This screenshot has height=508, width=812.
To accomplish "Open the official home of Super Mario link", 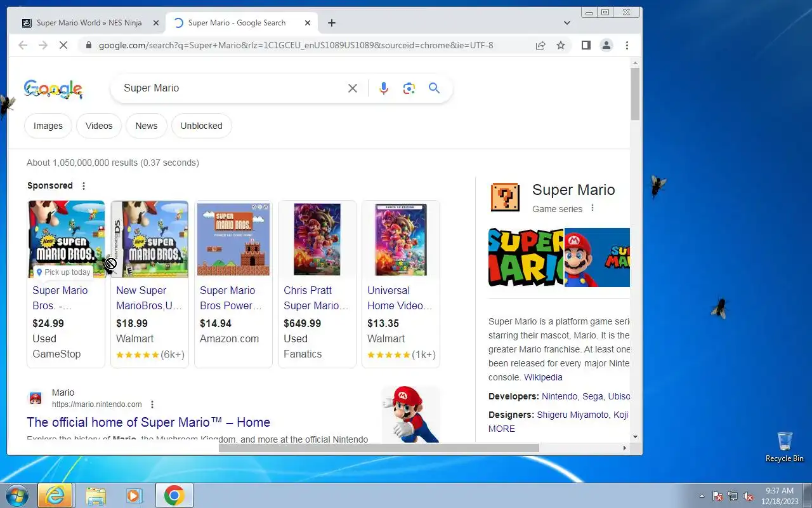I will coord(148,422).
